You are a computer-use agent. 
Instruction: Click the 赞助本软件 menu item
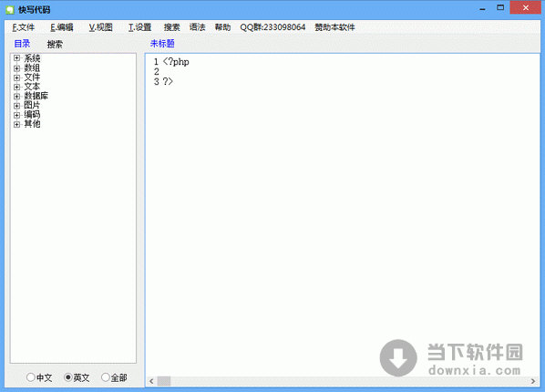[334, 27]
